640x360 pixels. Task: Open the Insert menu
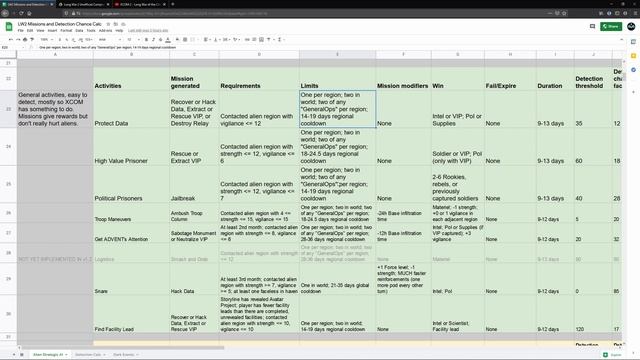tap(52, 31)
